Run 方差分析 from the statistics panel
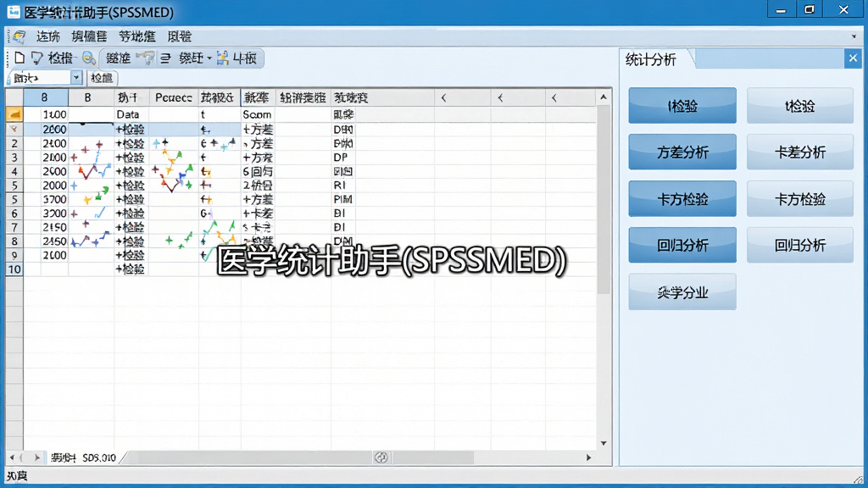The image size is (868, 488). pyautogui.click(x=682, y=152)
